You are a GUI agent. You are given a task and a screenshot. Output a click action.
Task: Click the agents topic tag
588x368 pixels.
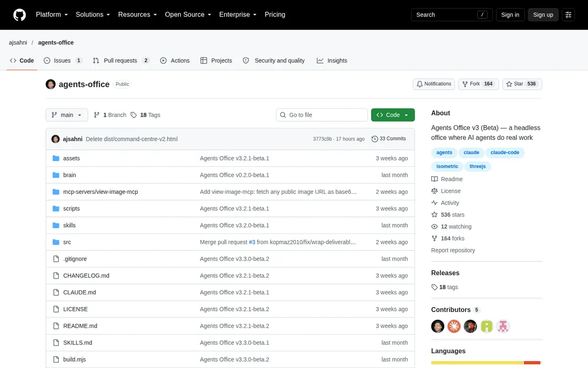pos(444,153)
